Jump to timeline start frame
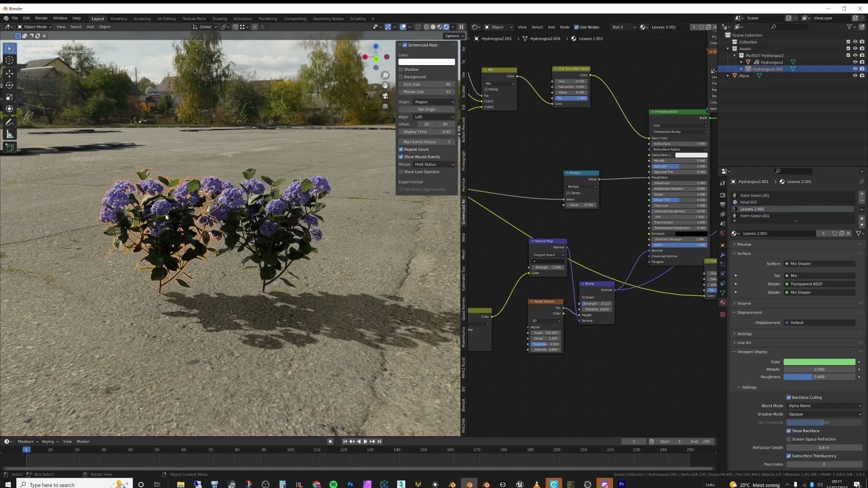Viewport: 868px width, 488px height. click(x=345, y=441)
